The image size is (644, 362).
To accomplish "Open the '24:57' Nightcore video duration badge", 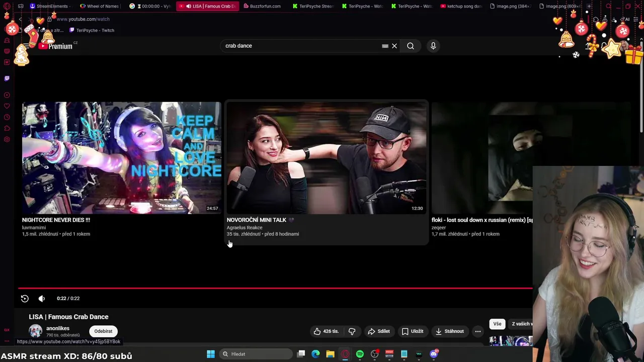I will coord(212,208).
